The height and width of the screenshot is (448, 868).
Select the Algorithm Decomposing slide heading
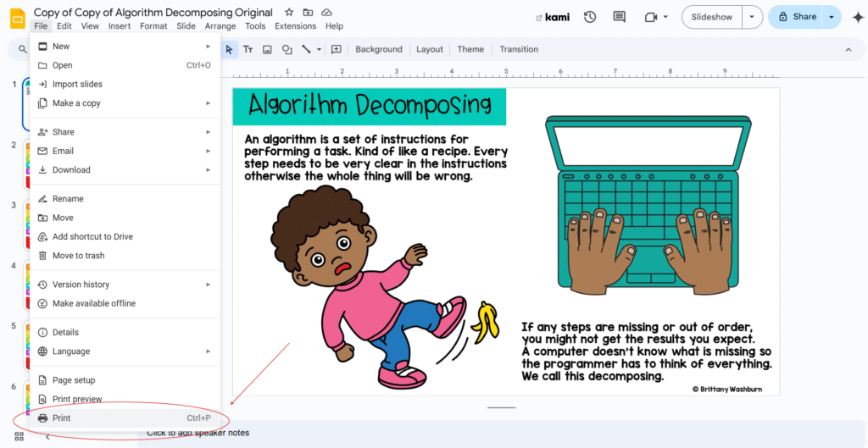[x=370, y=106]
